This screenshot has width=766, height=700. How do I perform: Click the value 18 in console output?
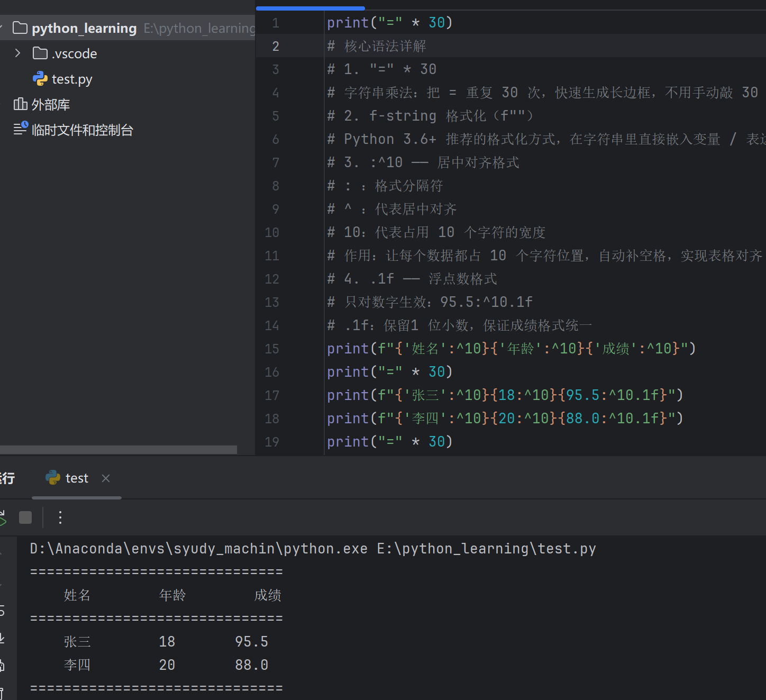click(167, 642)
